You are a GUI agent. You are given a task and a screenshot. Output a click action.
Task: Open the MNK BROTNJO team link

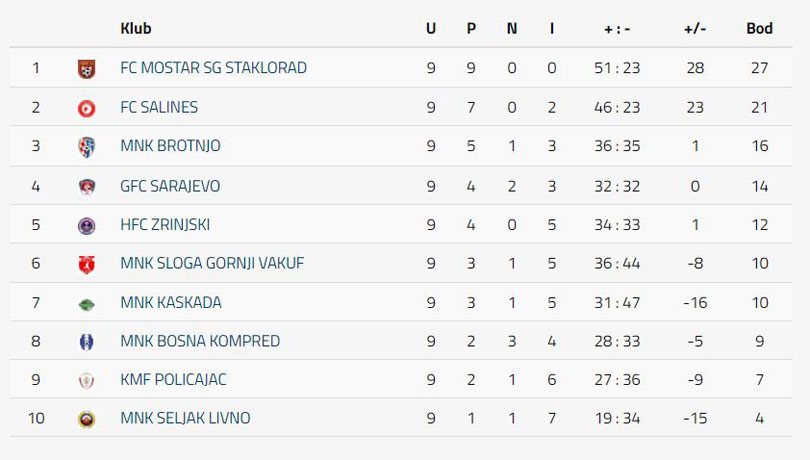[x=170, y=146]
